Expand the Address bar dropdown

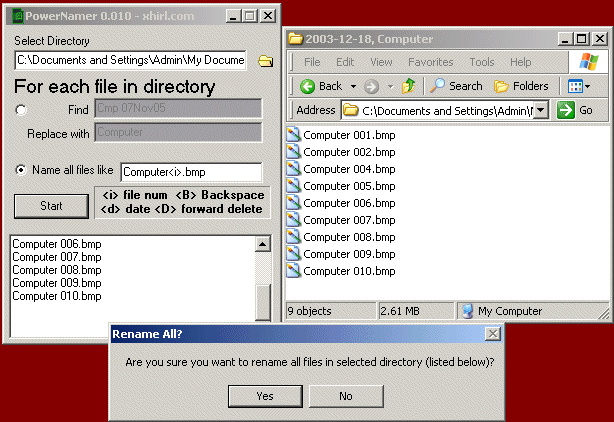click(x=541, y=110)
